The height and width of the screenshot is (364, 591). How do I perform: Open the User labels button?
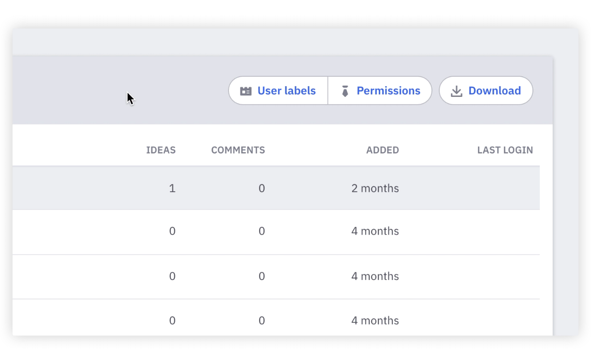tap(278, 91)
